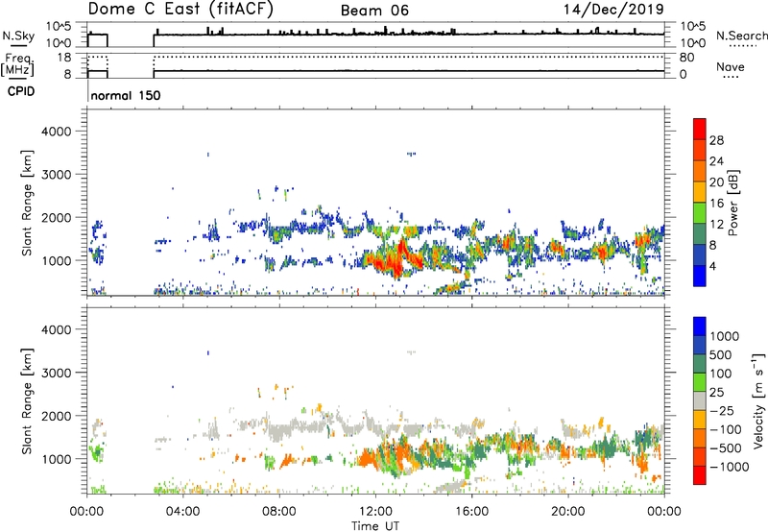
Task: Click the '16:00' time tick label
Action: (x=471, y=512)
